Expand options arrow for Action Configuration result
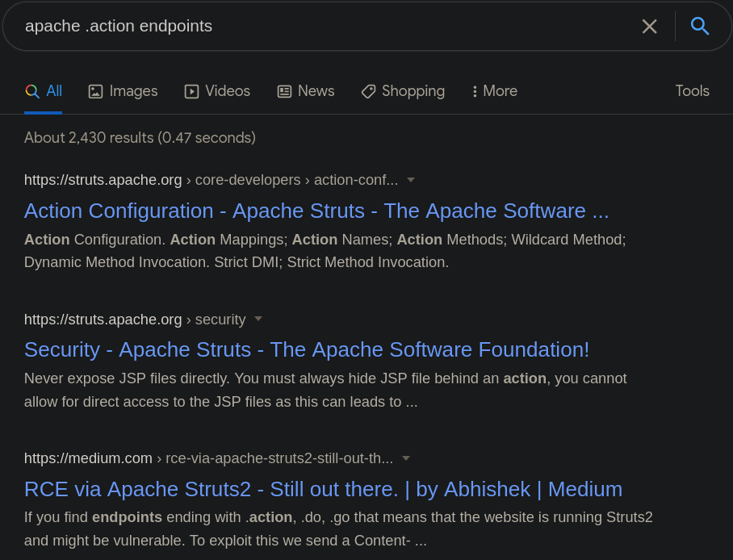 tap(411, 180)
